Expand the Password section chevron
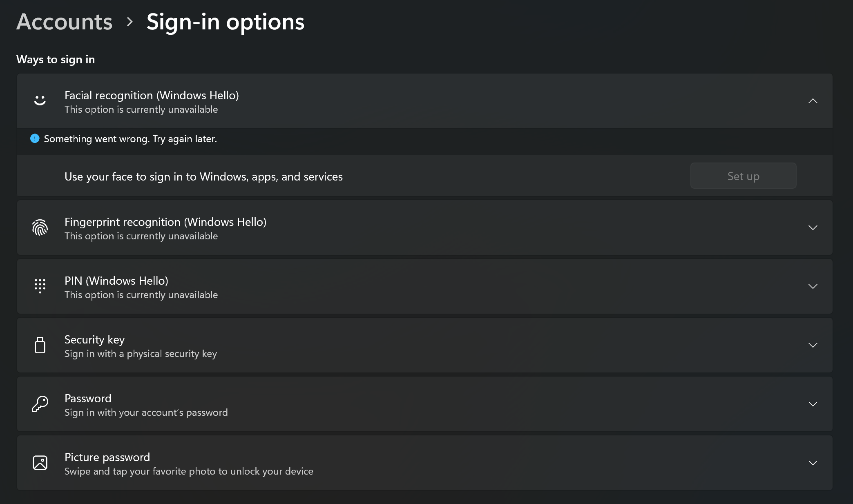Image resolution: width=853 pixels, height=504 pixels. coord(813,404)
